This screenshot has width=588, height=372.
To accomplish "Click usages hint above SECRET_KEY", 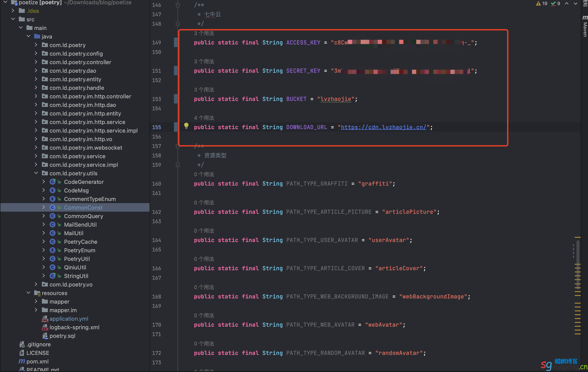I will (x=204, y=61).
